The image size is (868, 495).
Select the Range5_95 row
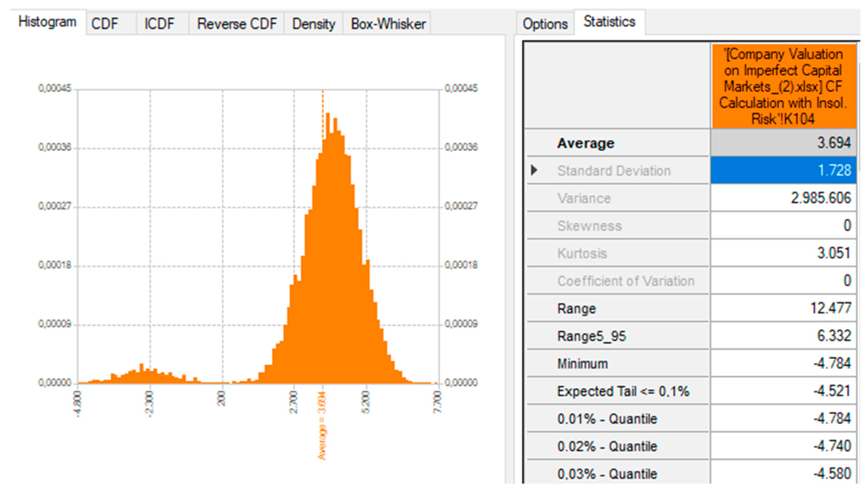(x=592, y=336)
